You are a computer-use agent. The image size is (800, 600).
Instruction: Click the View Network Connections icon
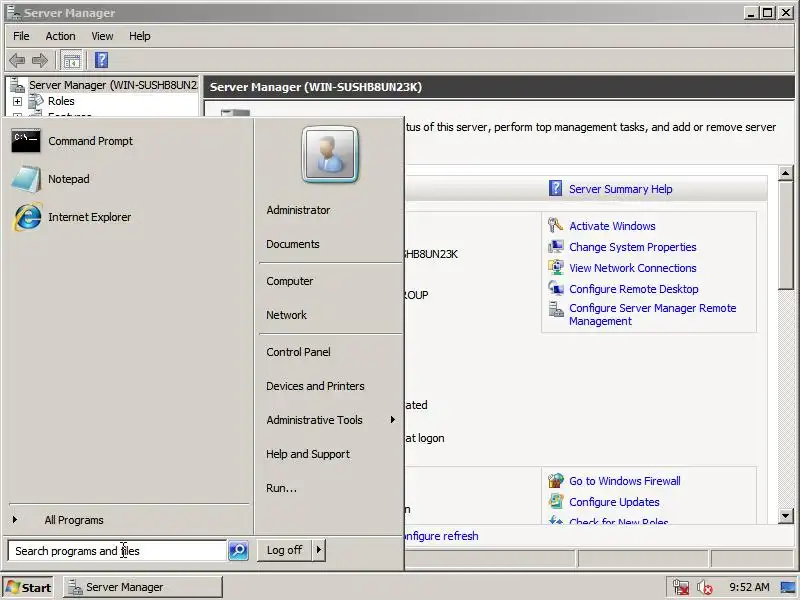pyautogui.click(x=555, y=267)
